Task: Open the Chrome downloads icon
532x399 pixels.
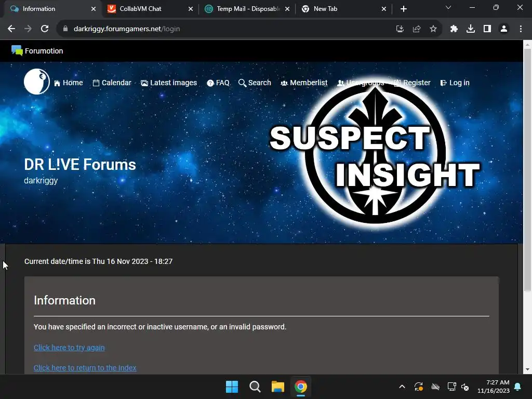Action: [x=471, y=29]
